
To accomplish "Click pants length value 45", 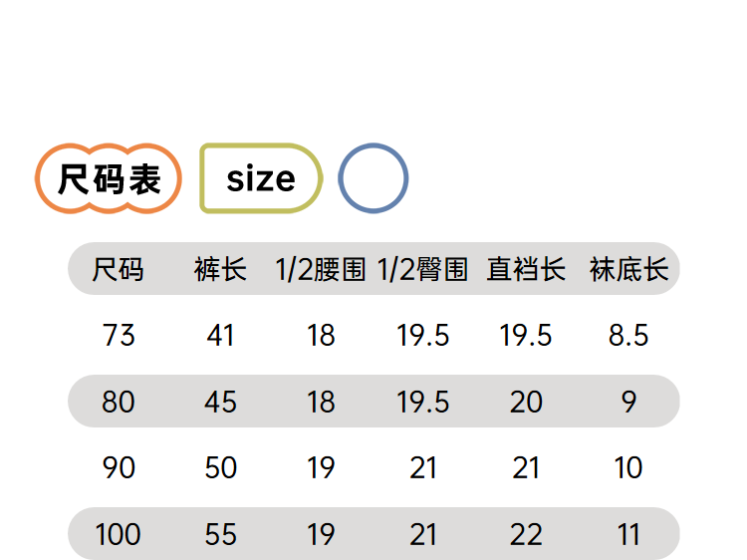I will 220,402.
